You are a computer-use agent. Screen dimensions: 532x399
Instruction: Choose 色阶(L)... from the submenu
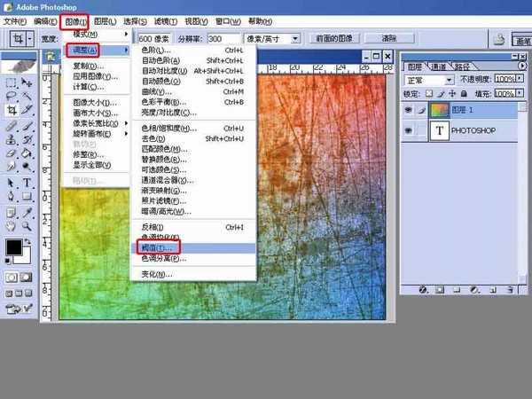tap(193, 51)
